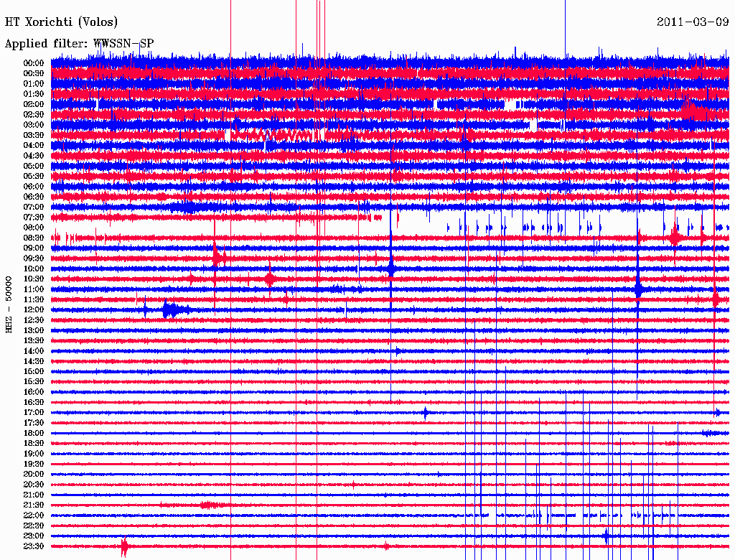Select the 12:30 time label
Screen dimensions: 735x560
[x=34, y=320]
